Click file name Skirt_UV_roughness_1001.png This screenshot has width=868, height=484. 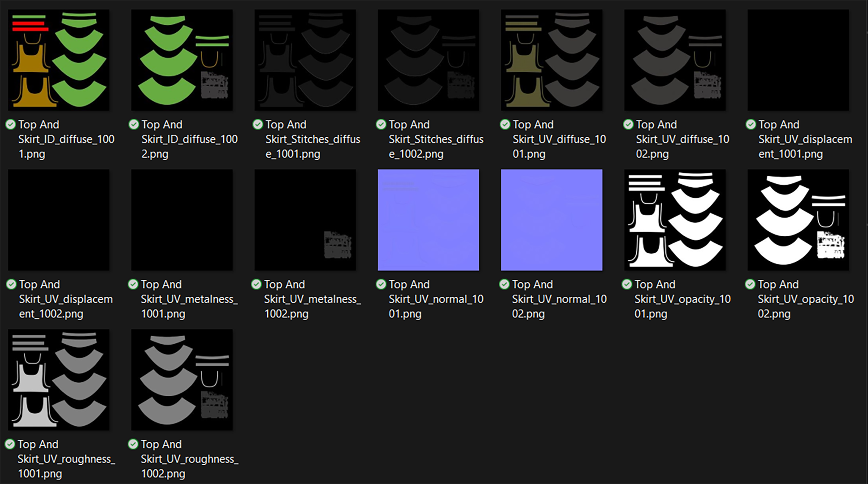[x=66, y=459]
